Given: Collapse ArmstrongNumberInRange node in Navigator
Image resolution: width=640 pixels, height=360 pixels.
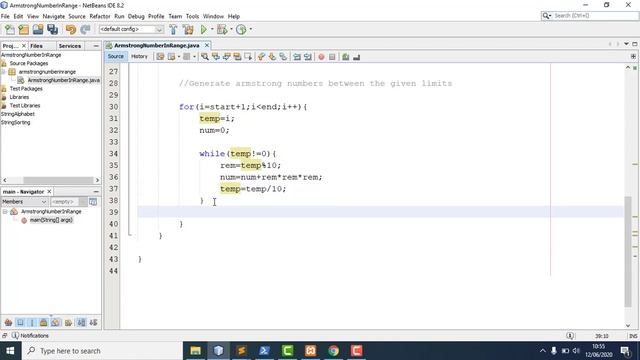Looking at the screenshot, I should [5, 212].
